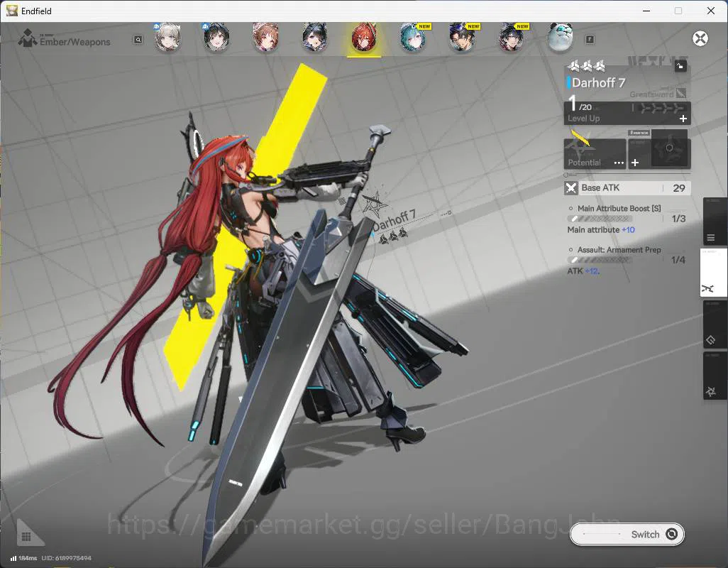Image resolution: width=728 pixels, height=568 pixels.
Task: Select the black-haired operator with blue badge
Action: 216,38
